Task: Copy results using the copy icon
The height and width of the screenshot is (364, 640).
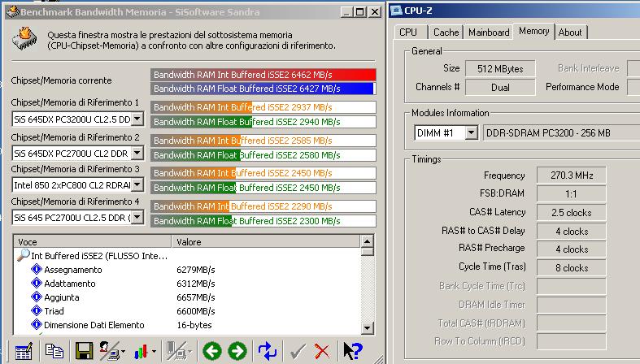Action: tap(54, 351)
